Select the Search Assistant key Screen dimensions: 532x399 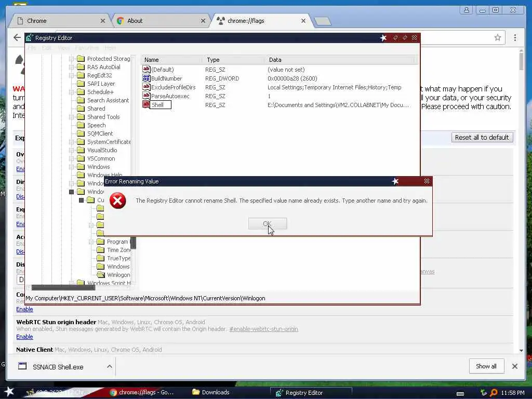point(108,100)
